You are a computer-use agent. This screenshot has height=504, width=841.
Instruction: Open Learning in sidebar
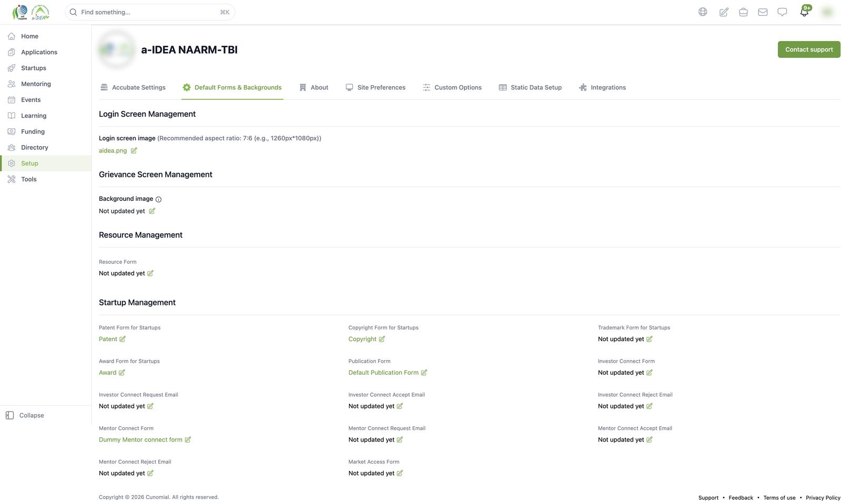pos(46,116)
